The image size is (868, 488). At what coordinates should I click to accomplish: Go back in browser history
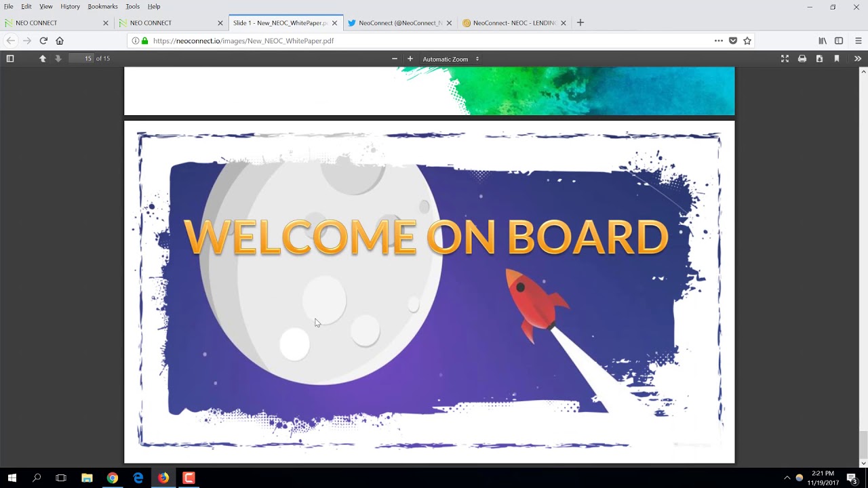[11, 41]
